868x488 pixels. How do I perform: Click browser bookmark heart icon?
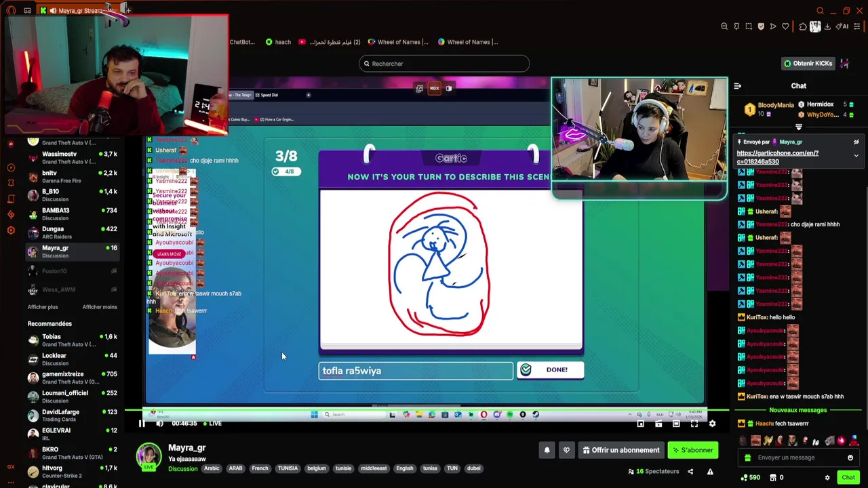[785, 26]
